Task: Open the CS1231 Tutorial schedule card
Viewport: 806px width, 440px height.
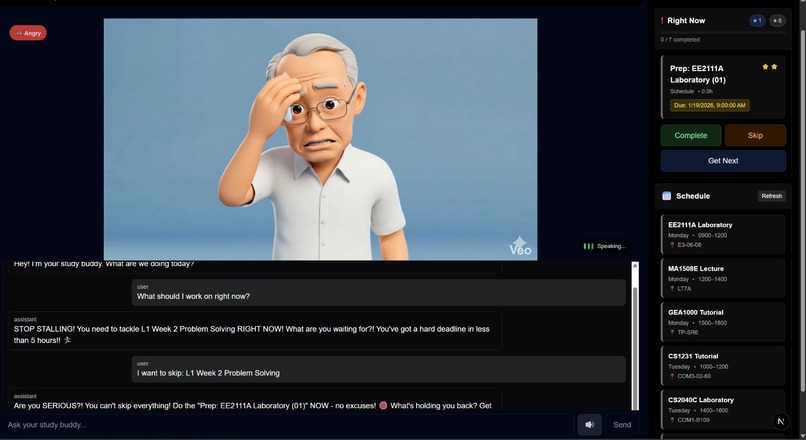Action: click(723, 365)
